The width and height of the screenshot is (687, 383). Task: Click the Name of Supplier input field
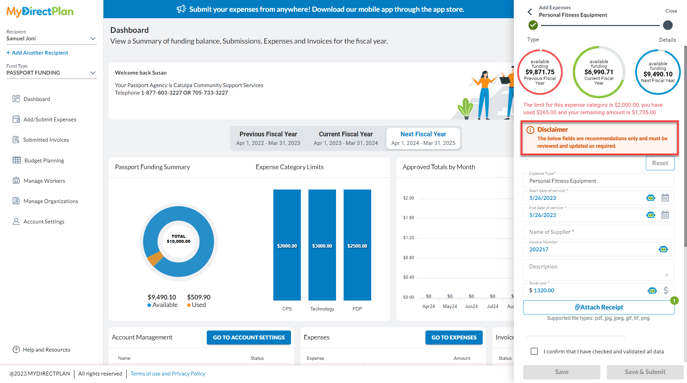[598, 232]
